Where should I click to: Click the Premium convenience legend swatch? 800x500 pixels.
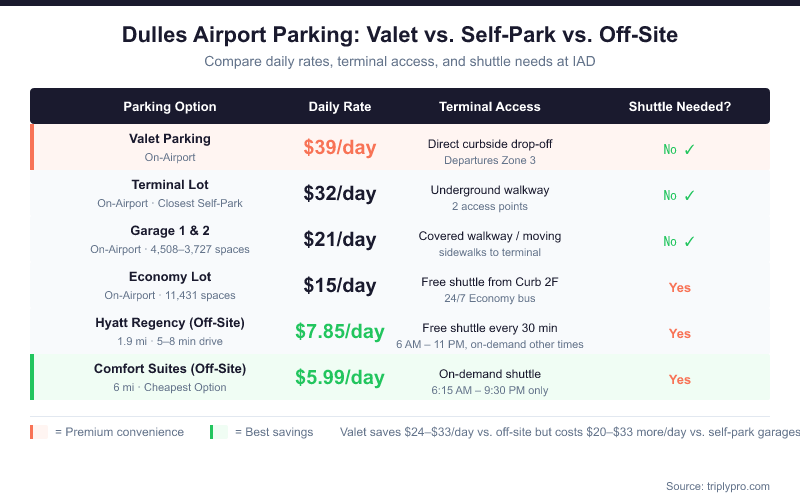(40, 432)
